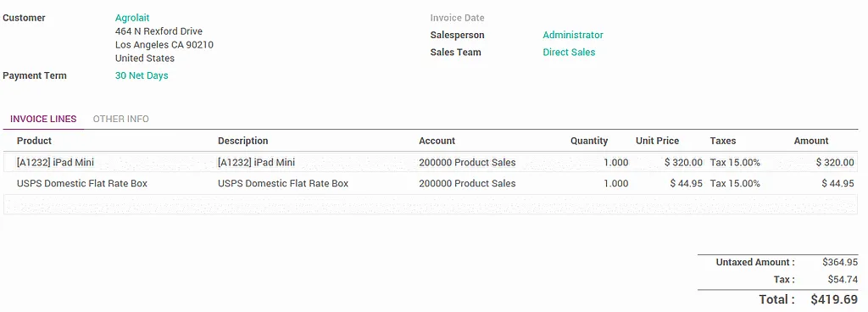Open the Administrator salesperson link
The height and width of the screenshot is (312, 868).
point(573,35)
